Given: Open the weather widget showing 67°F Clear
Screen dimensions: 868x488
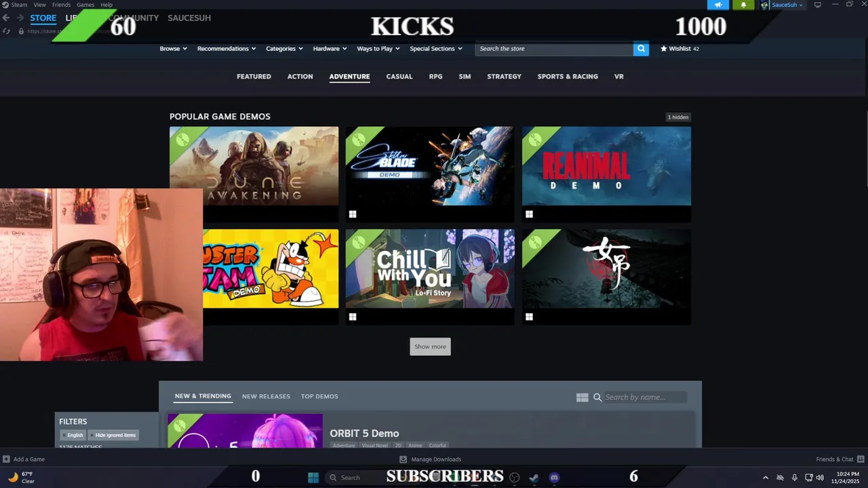Looking at the screenshot, I should 20,477.
